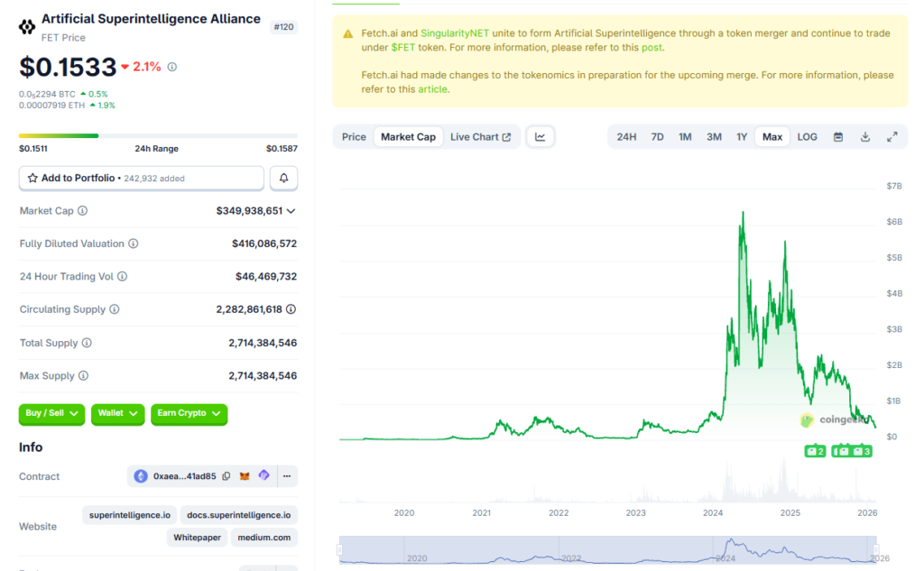
Task: Open the Earn Crypto dropdown
Action: [189, 413]
